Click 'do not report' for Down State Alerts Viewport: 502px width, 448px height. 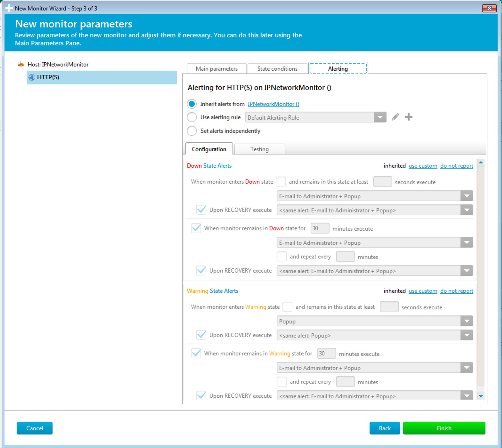click(457, 166)
